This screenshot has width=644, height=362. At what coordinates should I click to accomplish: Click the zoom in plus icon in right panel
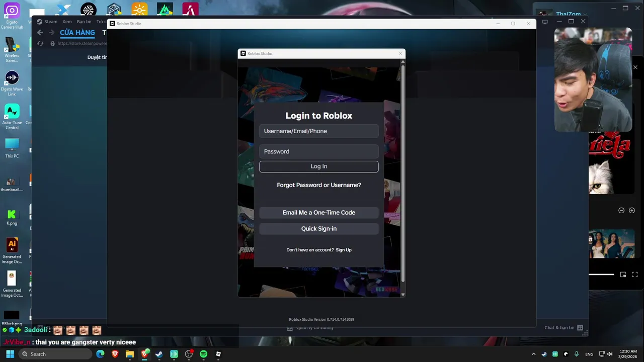(x=632, y=211)
